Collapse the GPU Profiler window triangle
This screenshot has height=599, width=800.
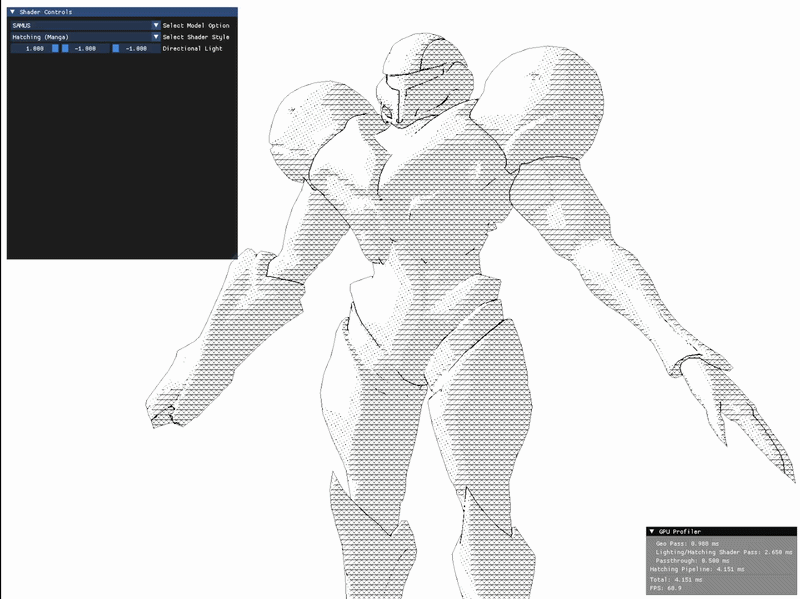[x=652, y=531]
